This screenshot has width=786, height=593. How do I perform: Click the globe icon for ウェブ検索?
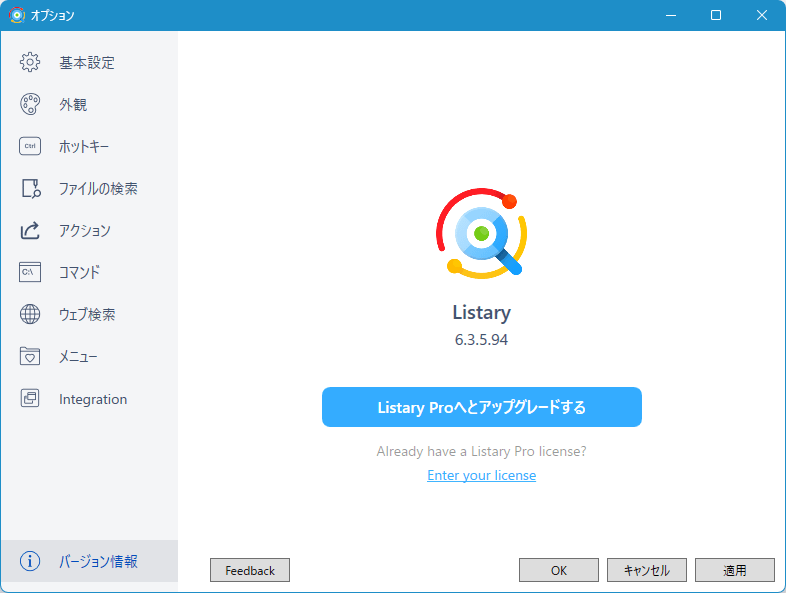(x=30, y=314)
